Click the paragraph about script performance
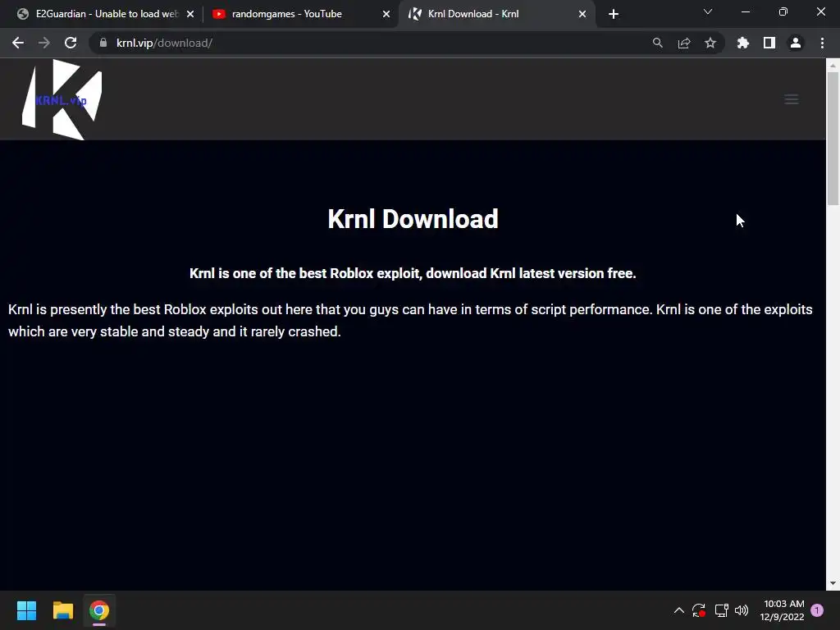840x630 pixels. tap(410, 321)
